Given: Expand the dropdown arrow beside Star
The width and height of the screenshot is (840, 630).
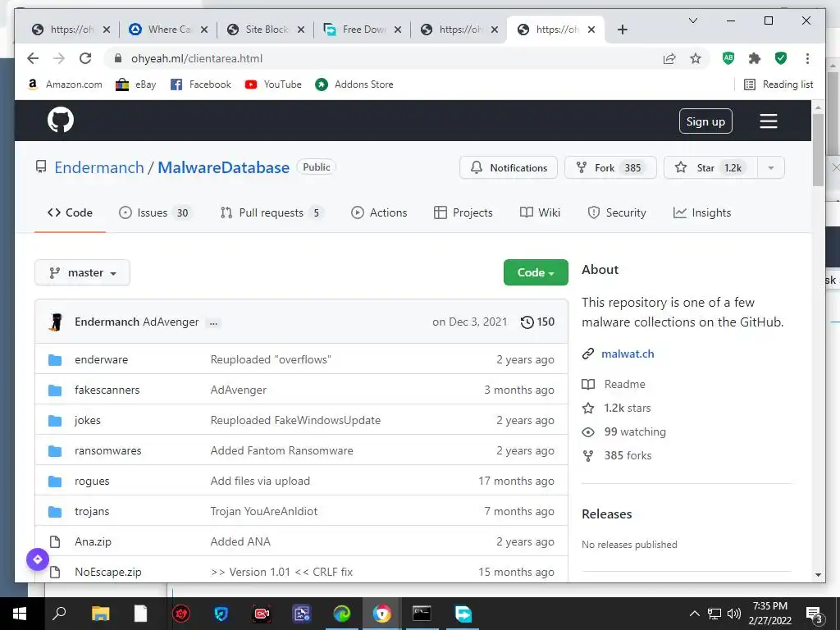Looking at the screenshot, I should [x=771, y=167].
